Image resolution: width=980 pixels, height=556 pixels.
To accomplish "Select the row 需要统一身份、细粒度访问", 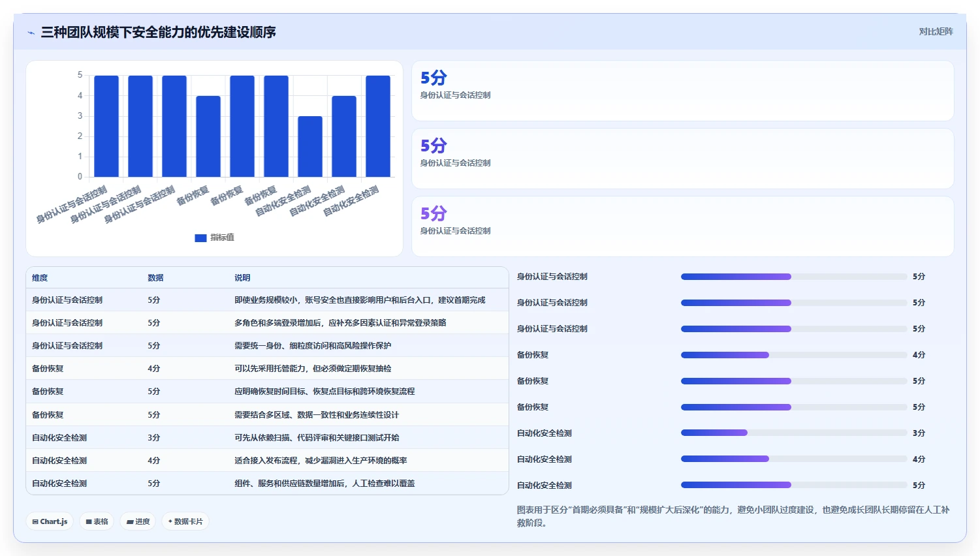I will [267, 346].
